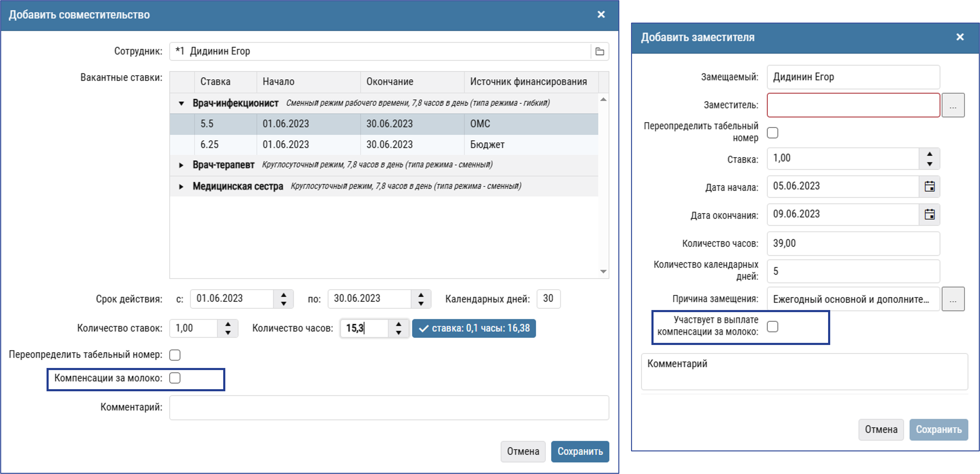Increase Количество ставок with up arrow
This screenshot has height=474, width=980.
click(x=228, y=324)
